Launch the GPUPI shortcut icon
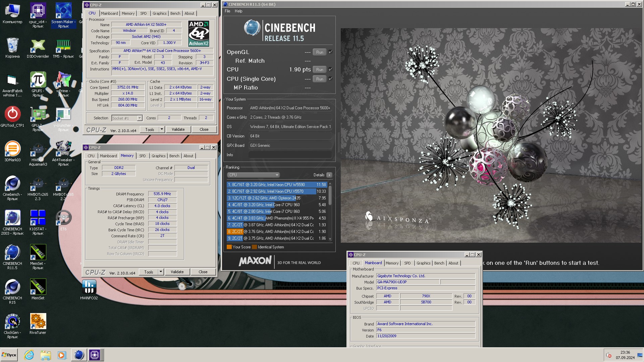The height and width of the screenshot is (362, 644). (x=38, y=84)
